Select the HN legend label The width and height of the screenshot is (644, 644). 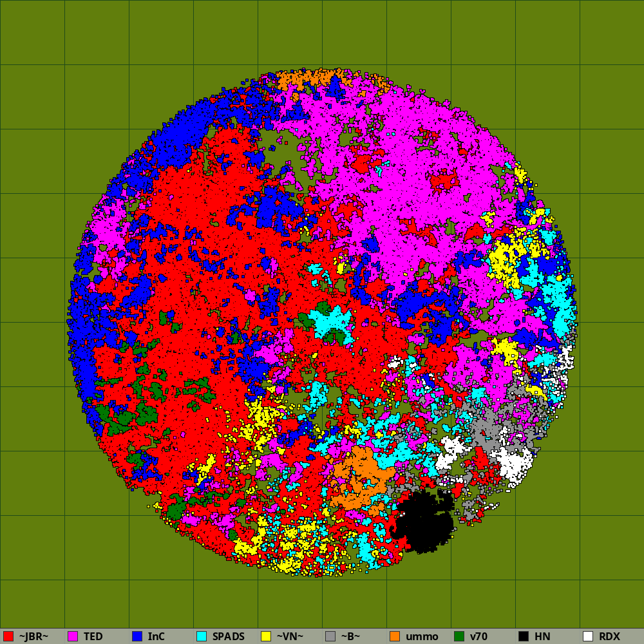click(x=542, y=636)
